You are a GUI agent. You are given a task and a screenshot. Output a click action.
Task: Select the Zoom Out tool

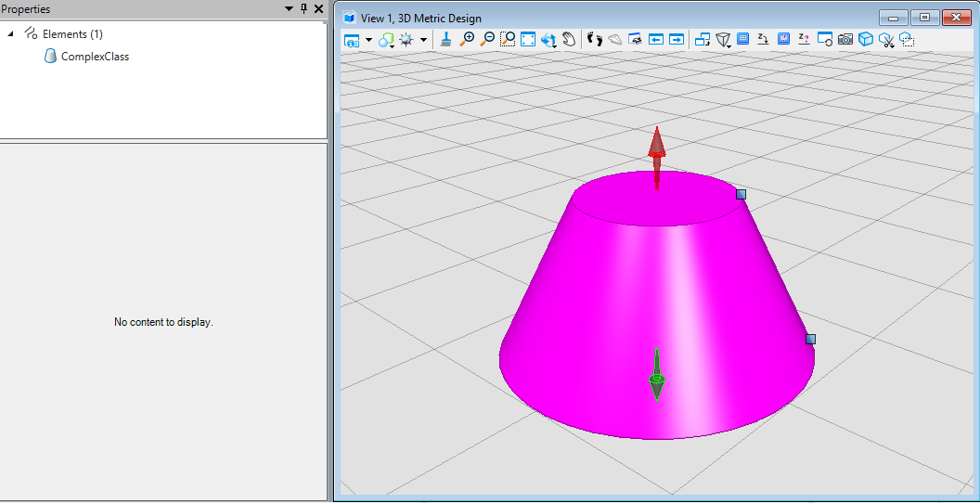click(x=487, y=39)
